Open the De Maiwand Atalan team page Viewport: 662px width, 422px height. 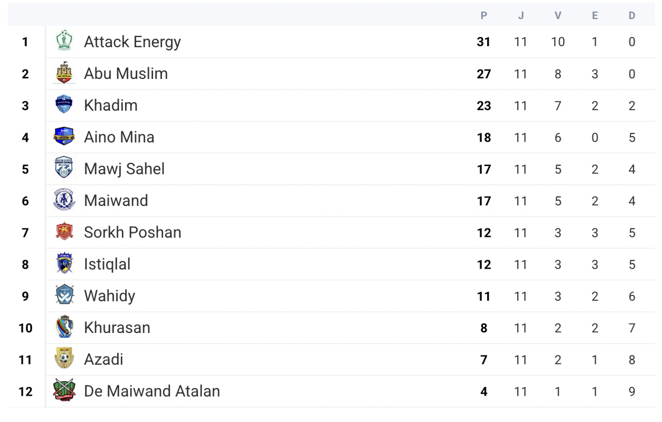click(x=151, y=391)
